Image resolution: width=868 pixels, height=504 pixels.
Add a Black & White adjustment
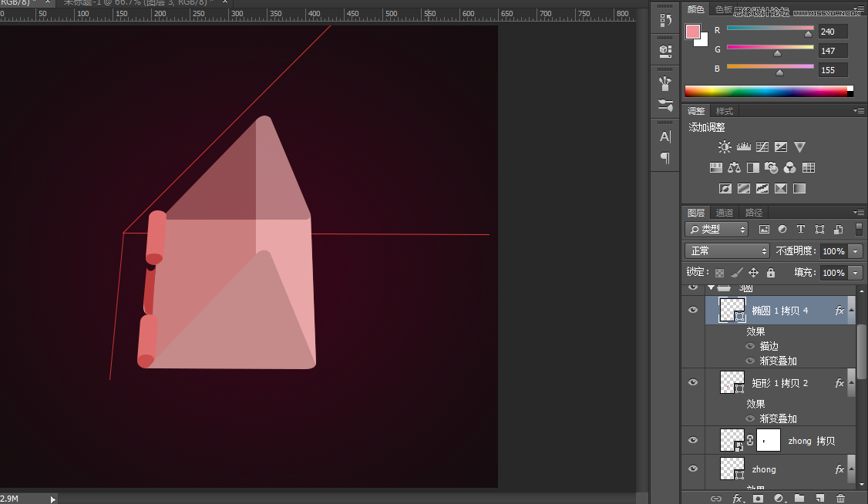click(x=753, y=167)
